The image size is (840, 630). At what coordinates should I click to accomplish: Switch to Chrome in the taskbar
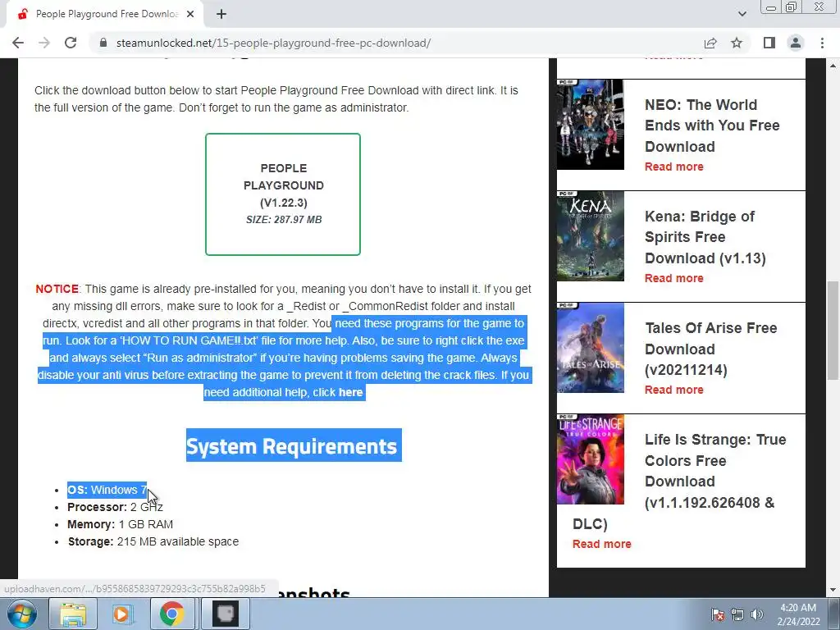pos(171,614)
